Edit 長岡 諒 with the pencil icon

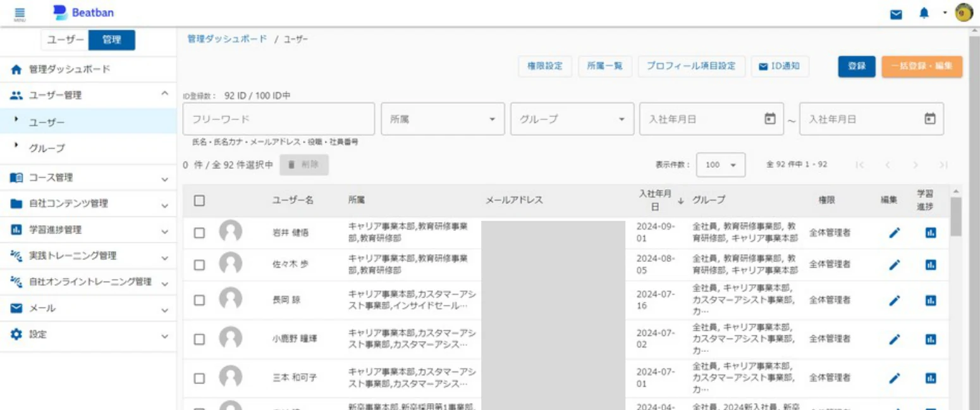coord(894,301)
